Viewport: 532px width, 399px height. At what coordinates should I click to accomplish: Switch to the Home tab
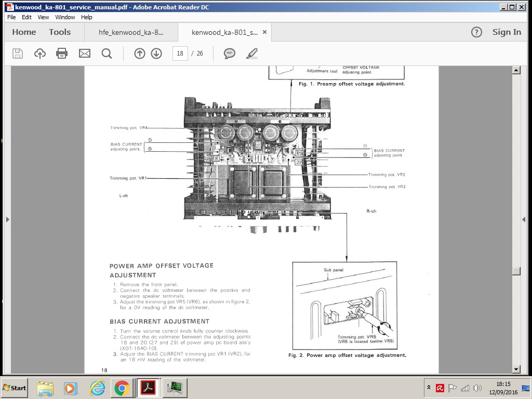24,32
